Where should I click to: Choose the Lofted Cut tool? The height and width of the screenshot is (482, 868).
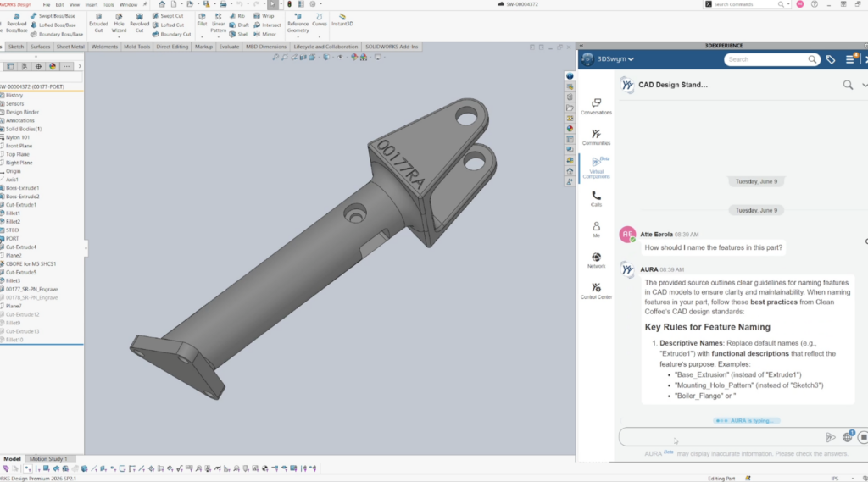pyautogui.click(x=168, y=25)
